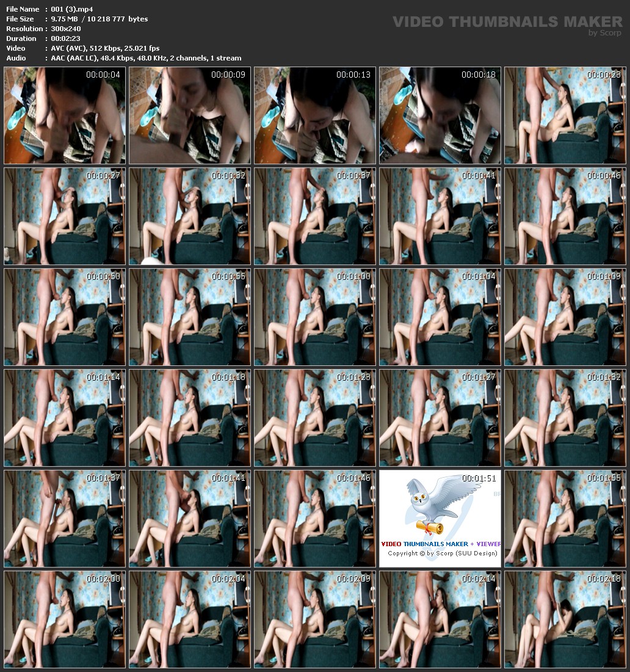Click the thumbnail timestamped 00:01:00
This screenshot has height=672, width=630.
click(314, 317)
